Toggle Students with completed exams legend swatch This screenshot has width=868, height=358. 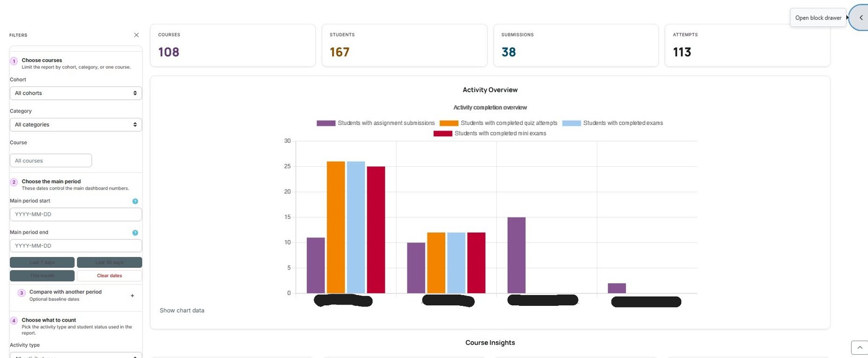pos(572,123)
